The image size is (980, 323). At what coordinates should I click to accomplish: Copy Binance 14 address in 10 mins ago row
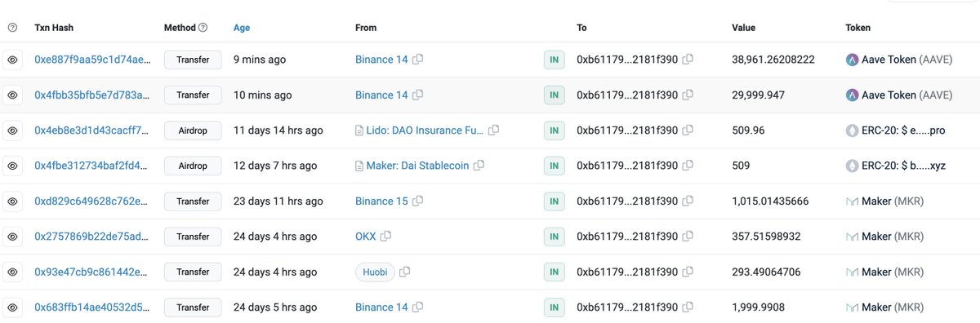(x=418, y=95)
